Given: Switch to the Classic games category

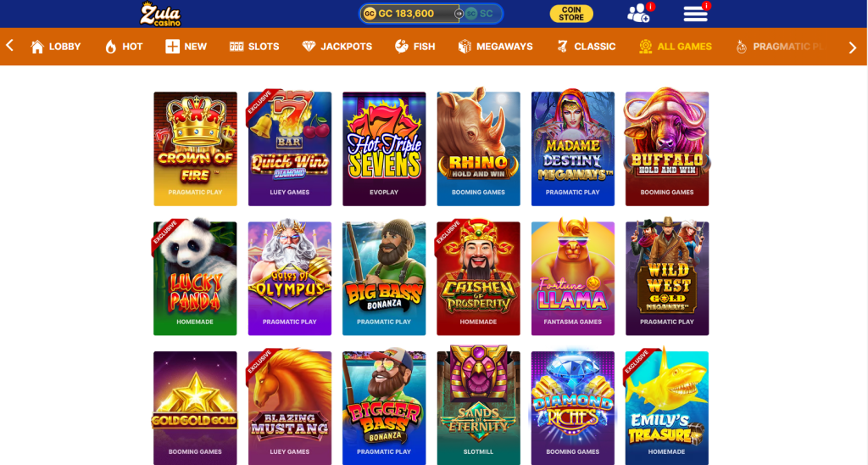Looking at the screenshot, I should [x=587, y=47].
